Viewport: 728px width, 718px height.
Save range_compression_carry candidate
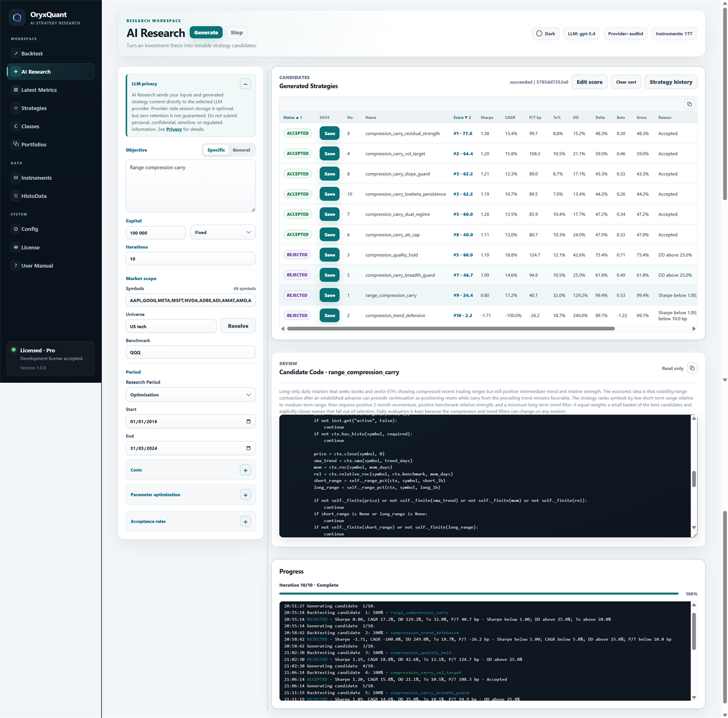point(330,295)
